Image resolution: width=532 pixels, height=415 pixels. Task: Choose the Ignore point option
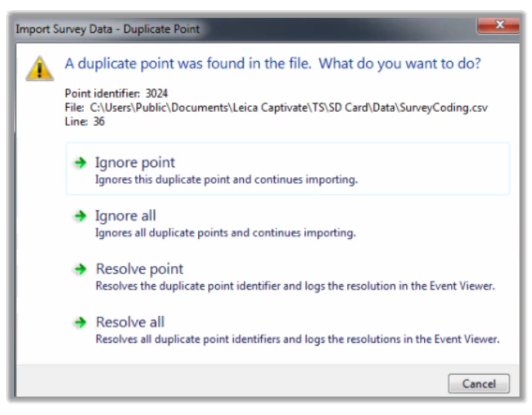pos(287,169)
